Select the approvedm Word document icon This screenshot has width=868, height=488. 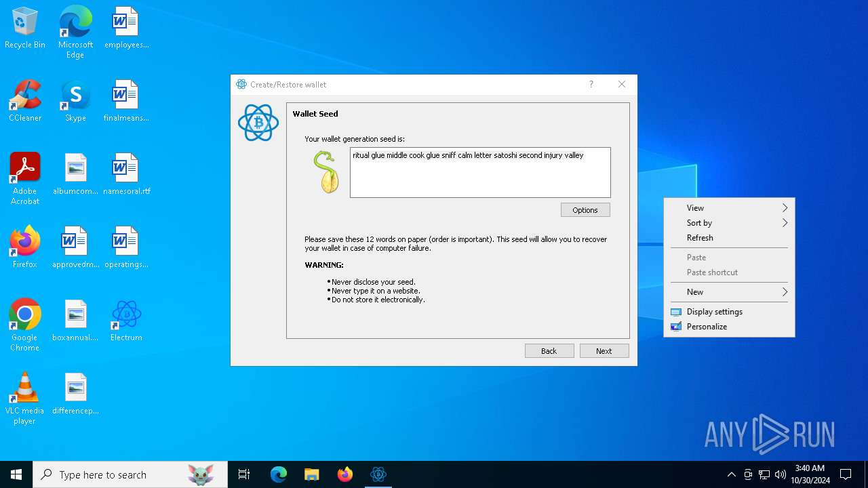[75, 247]
